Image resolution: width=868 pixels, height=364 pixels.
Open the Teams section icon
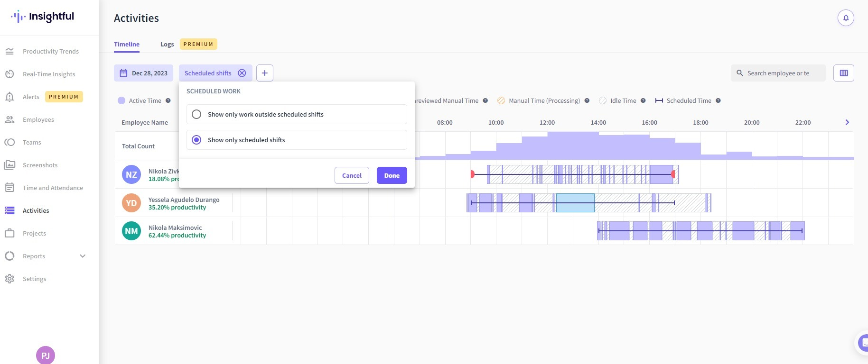pyautogui.click(x=9, y=142)
